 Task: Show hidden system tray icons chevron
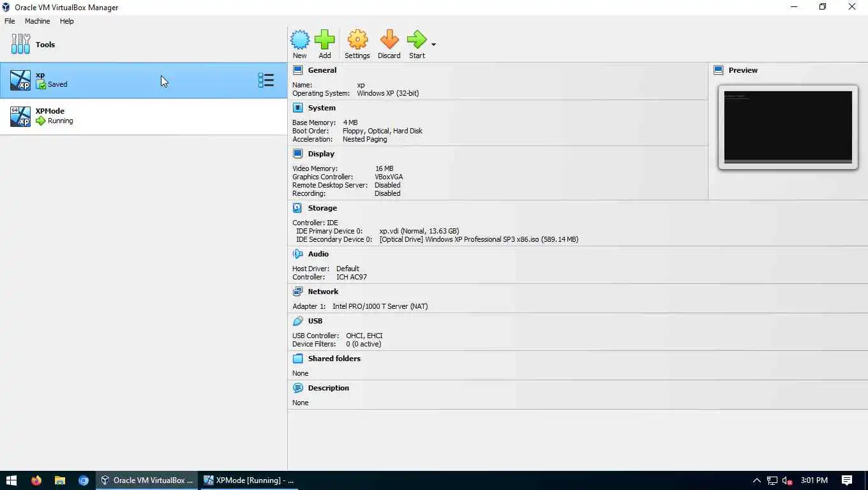[x=757, y=480]
